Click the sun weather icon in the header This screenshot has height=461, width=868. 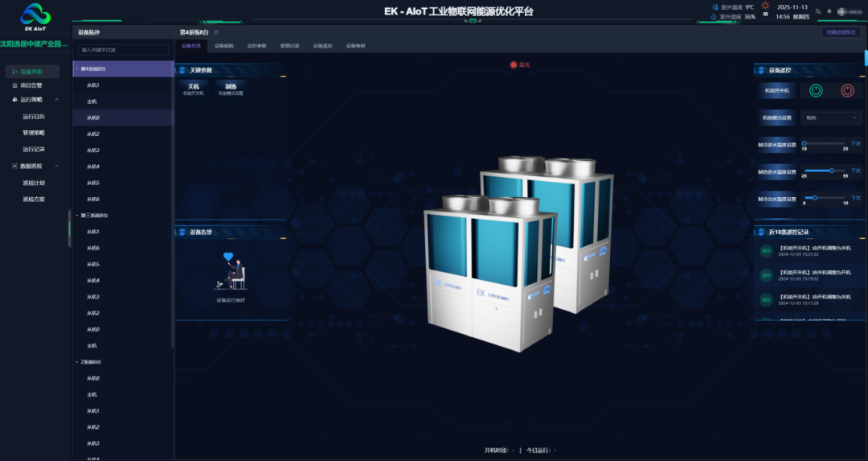[x=765, y=6]
